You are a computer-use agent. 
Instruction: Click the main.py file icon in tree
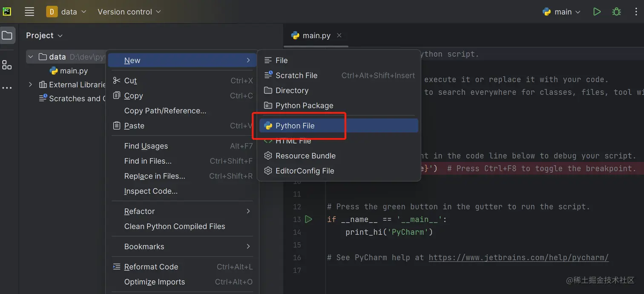pos(54,71)
